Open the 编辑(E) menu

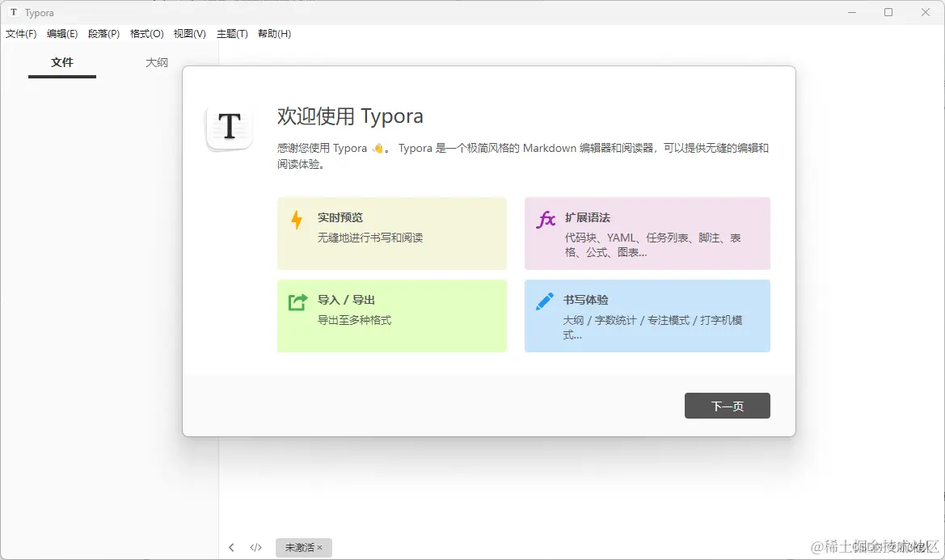pos(62,34)
